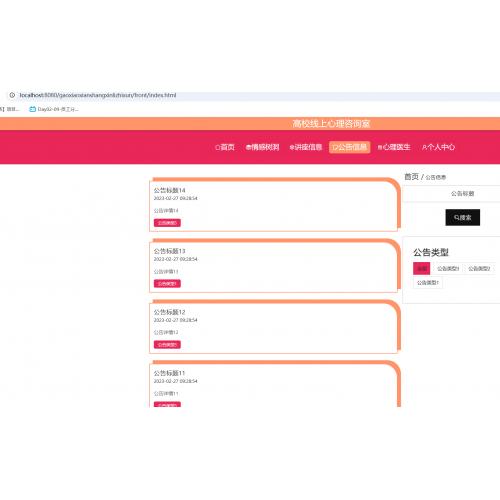The image size is (500, 500).
Task: Click the 公告标题 search input field
Action: click(462, 193)
